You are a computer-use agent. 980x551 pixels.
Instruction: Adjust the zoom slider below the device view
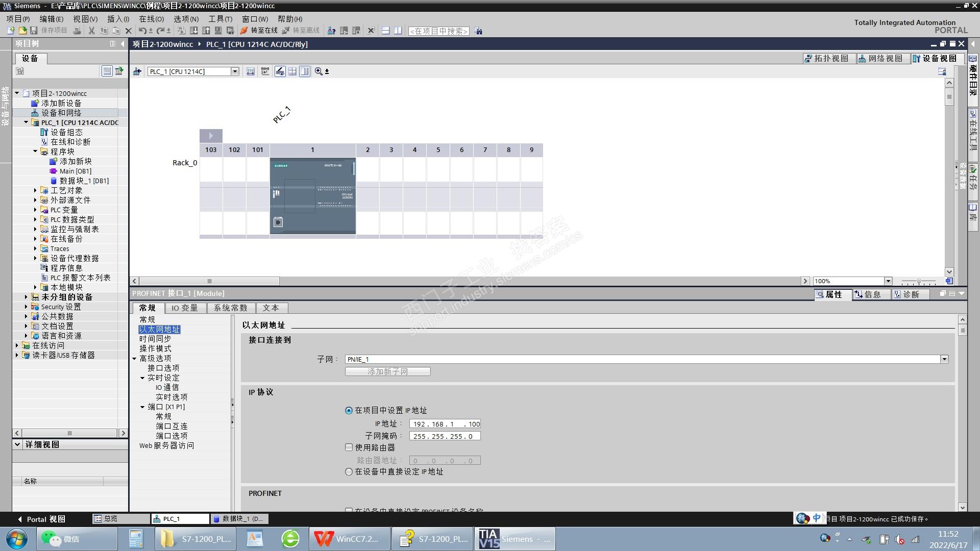click(918, 282)
